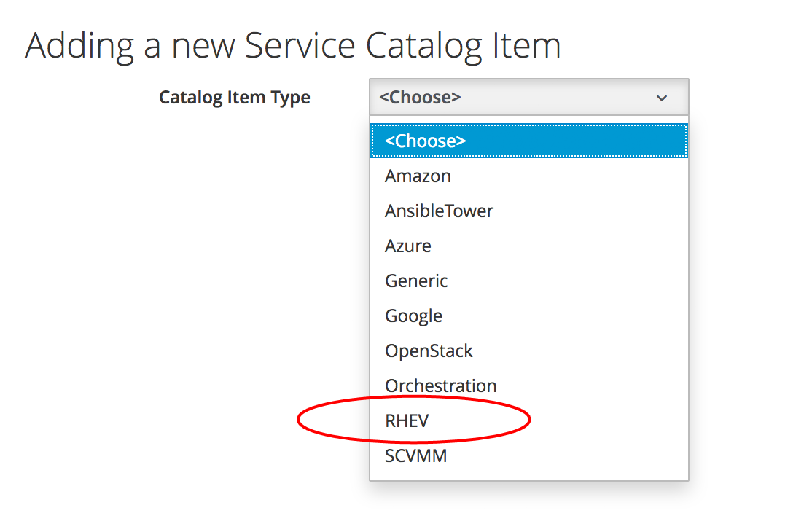
Task: Pick Orchestration as the item type
Action: pos(440,386)
